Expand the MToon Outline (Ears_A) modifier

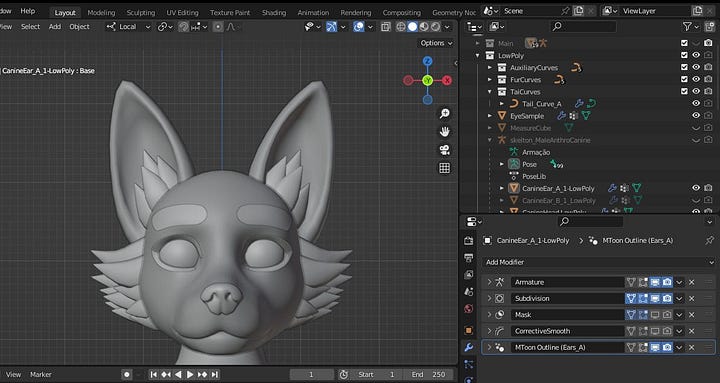pos(489,347)
